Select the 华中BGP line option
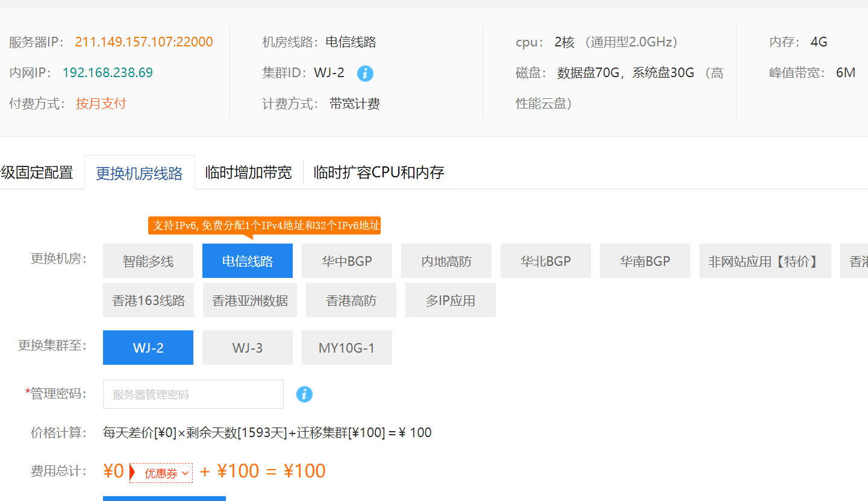Viewport: 868px width, 501px height. (346, 260)
